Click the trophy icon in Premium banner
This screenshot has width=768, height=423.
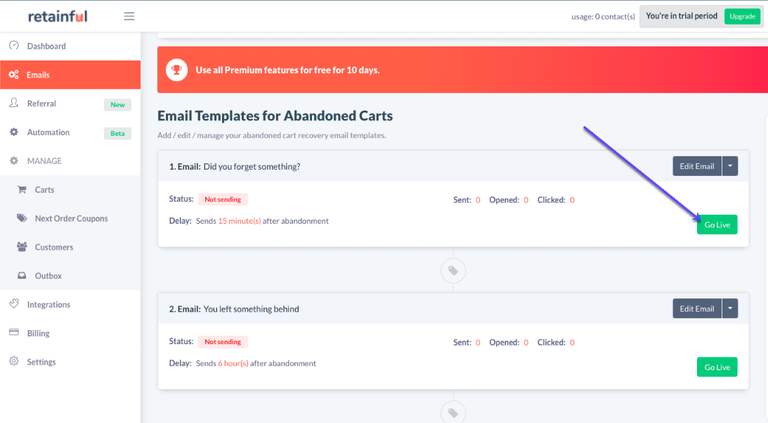pyautogui.click(x=176, y=70)
